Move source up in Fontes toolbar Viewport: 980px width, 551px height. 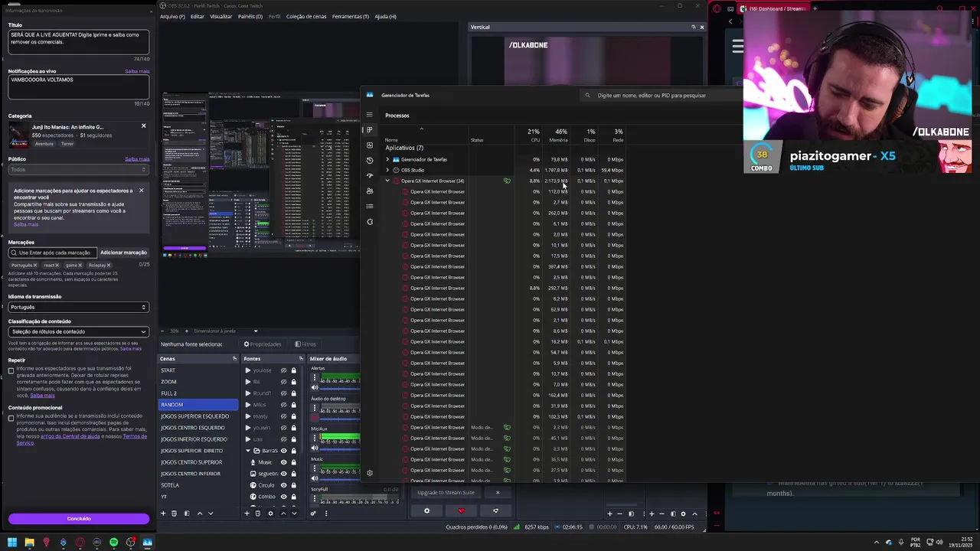tap(283, 514)
